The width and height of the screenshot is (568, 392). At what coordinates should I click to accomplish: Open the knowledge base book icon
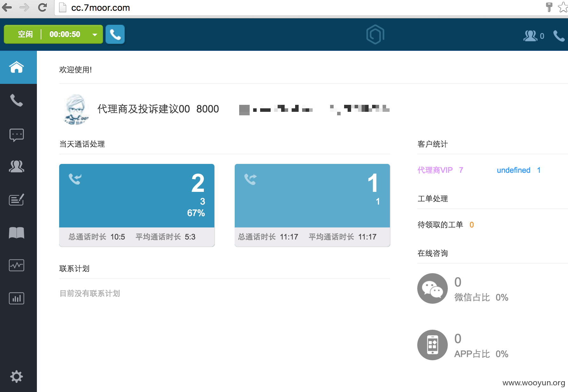coord(17,233)
